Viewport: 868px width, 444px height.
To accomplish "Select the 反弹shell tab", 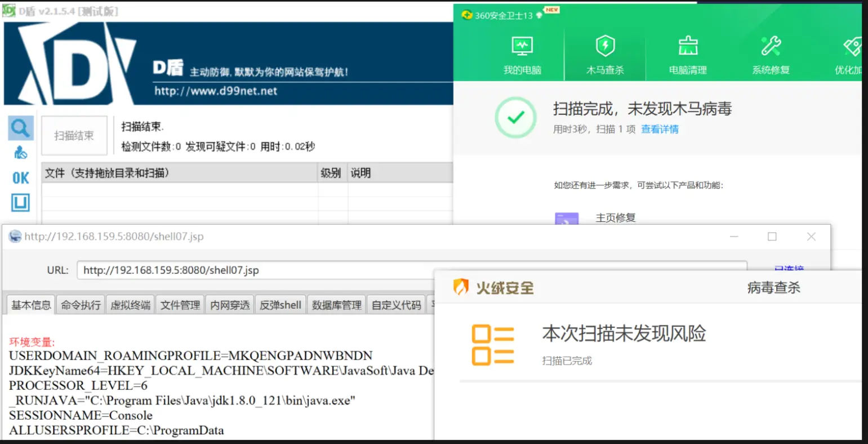I will (x=281, y=305).
